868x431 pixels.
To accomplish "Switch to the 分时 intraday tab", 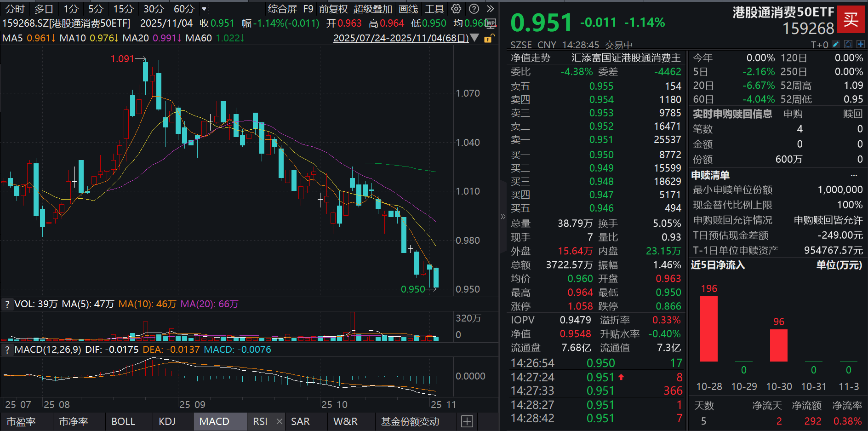I will [x=14, y=9].
